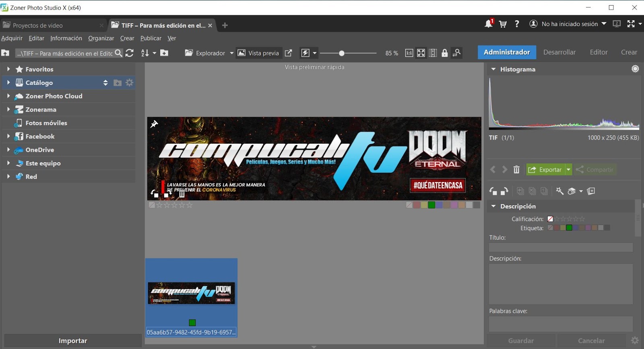Choose the no-label swatch in Etiqueta

click(x=550, y=228)
